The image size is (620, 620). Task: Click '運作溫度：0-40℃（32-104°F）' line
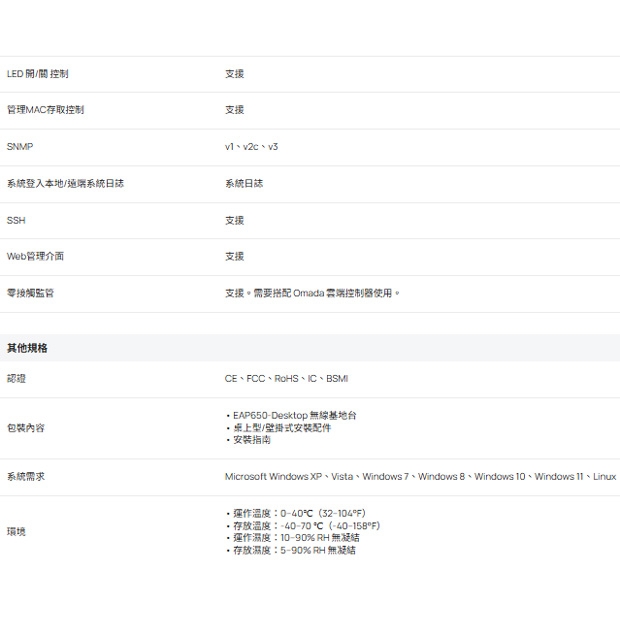tap(299, 514)
